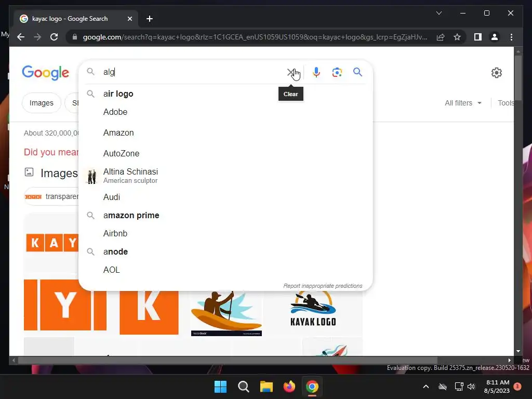Choose the Adobe suggestion
The height and width of the screenshot is (399, 532).
(225, 112)
